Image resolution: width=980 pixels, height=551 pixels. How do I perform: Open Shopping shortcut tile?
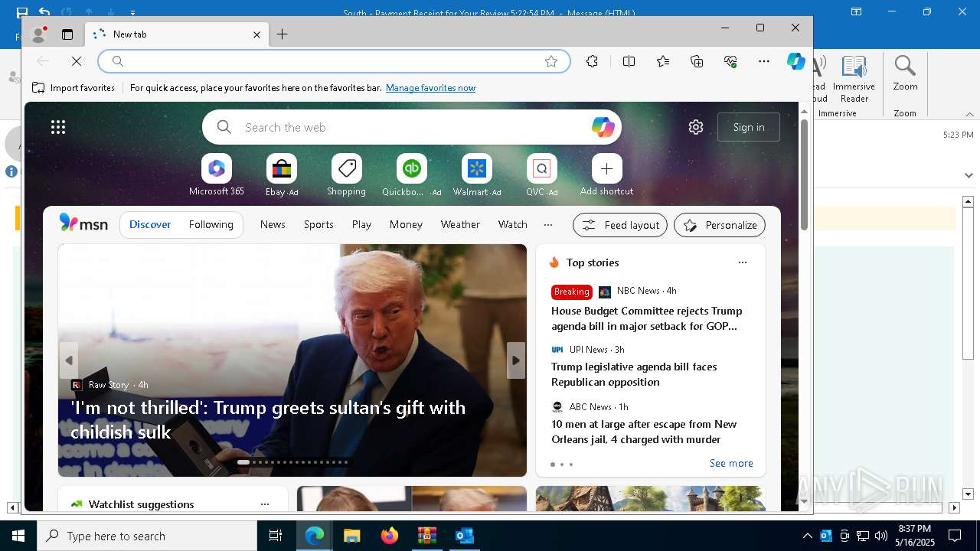pos(347,175)
